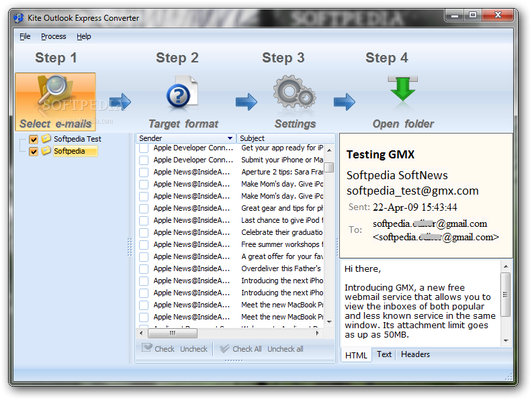
Task: Click the e-mail list scroll left arrow
Action: pyautogui.click(x=142, y=333)
